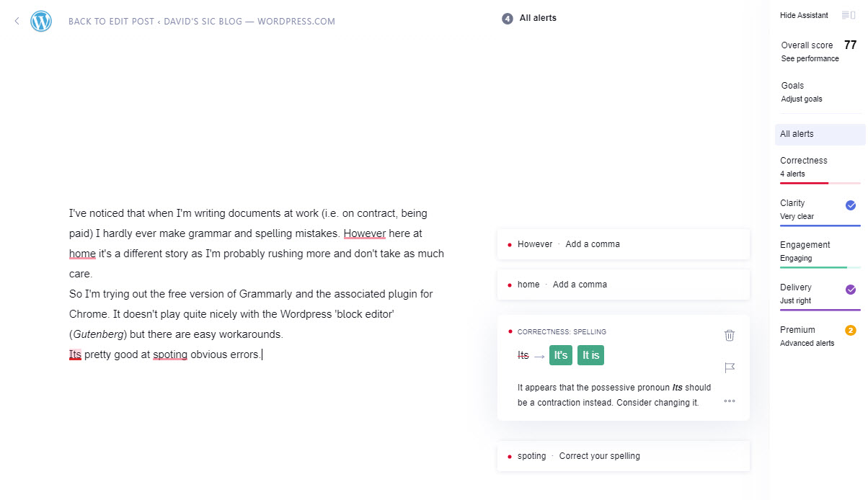
Task: Click the underlined word spoting in text
Action: [170, 354]
